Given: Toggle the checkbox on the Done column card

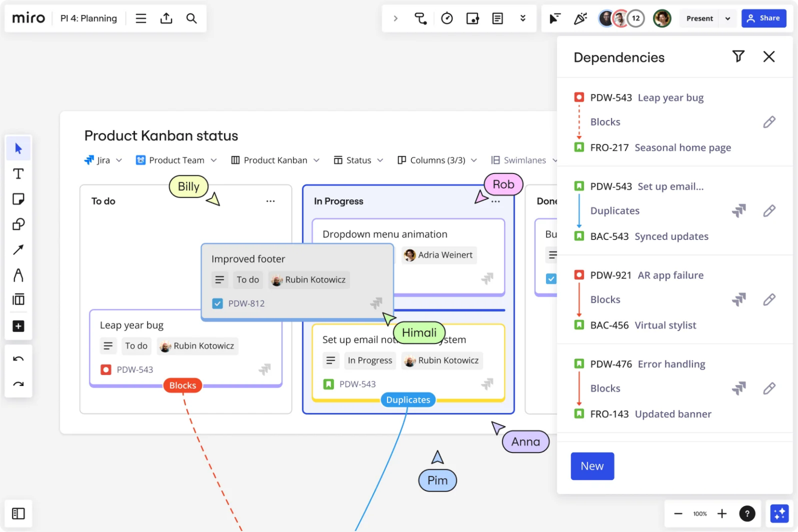Looking at the screenshot, I should (551, 279).
